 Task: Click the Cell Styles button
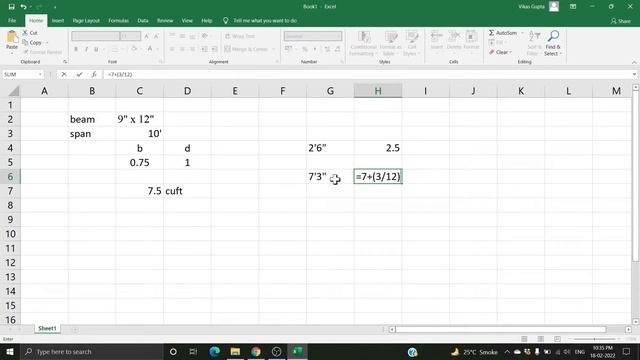[411, 43]
